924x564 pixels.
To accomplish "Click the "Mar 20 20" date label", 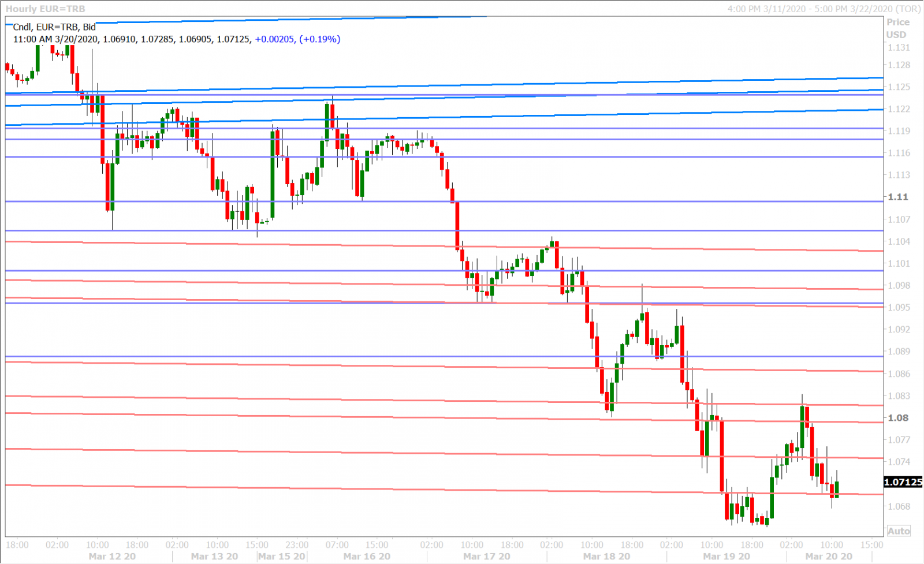I will 829,556.
